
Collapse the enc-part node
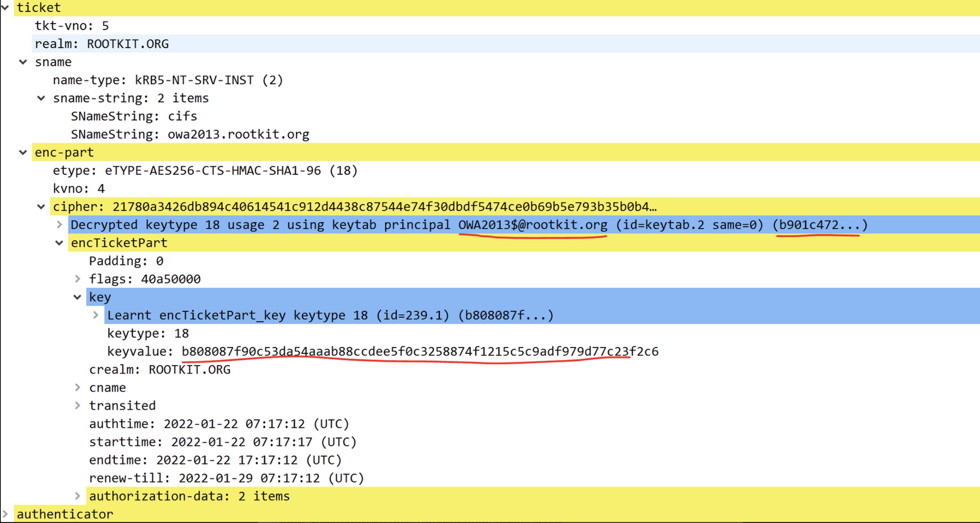point(23,153)
